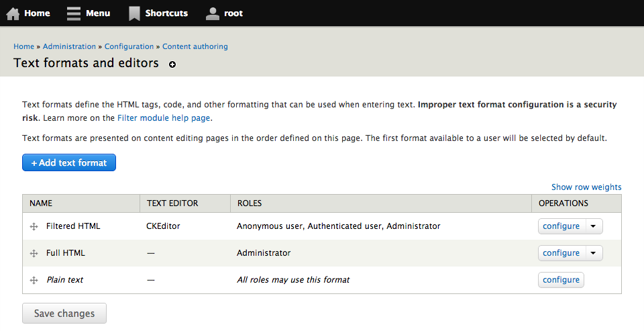This screenshot has width=644, height=331.
Task: Configure the Full HTML format
Action: 561,253
